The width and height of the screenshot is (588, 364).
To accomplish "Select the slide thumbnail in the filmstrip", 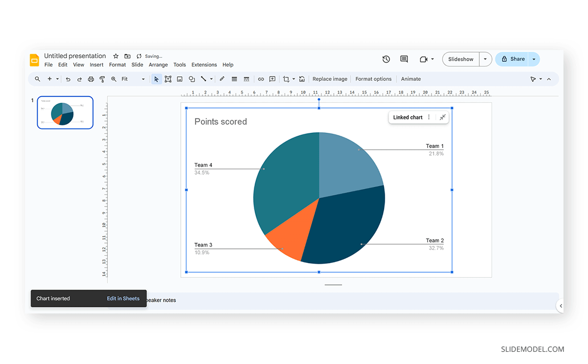I will pyautogui.click(x=65, y=112).
